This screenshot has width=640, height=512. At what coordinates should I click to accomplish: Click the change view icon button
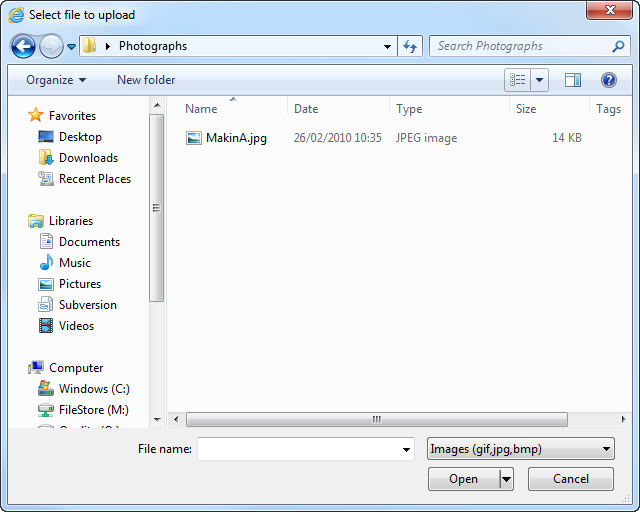tap(518, 80)
